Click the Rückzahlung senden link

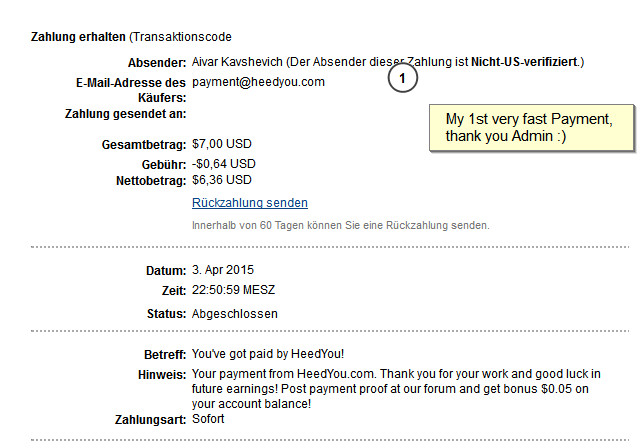click(x=249, y=203)
